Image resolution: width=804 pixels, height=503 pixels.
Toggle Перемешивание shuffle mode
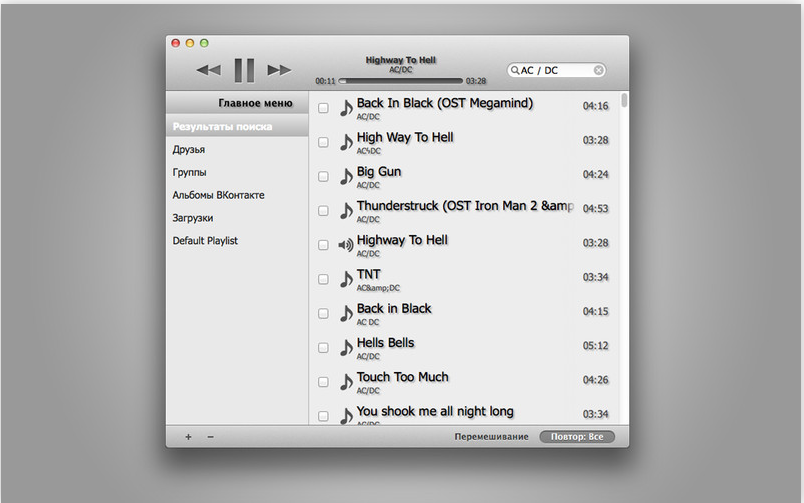491,437
